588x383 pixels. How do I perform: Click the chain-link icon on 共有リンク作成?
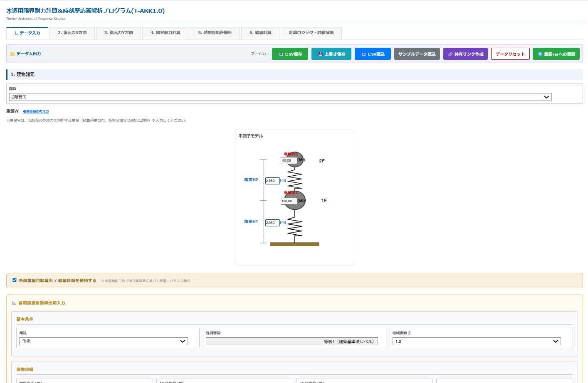tap(450, 54)
